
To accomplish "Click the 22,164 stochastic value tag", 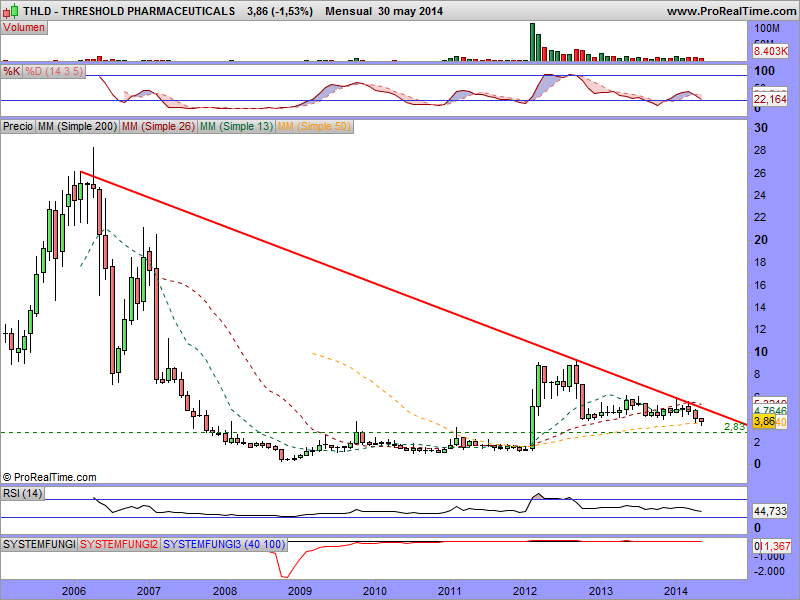I will pos(770,99).
